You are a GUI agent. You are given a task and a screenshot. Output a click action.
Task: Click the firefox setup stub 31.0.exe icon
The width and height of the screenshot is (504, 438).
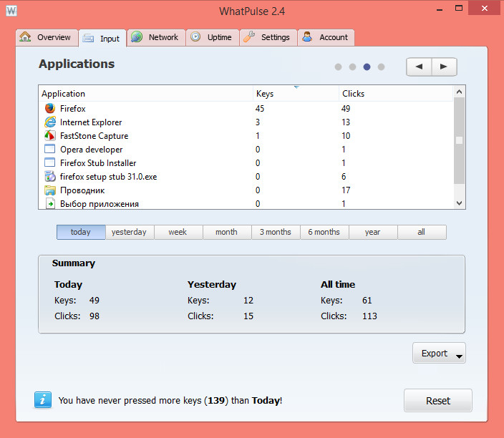pos(50,177)
